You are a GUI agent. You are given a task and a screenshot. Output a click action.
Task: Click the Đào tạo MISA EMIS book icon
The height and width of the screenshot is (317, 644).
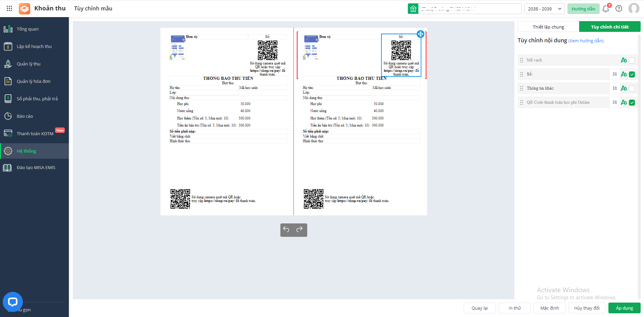coord(7,168)
